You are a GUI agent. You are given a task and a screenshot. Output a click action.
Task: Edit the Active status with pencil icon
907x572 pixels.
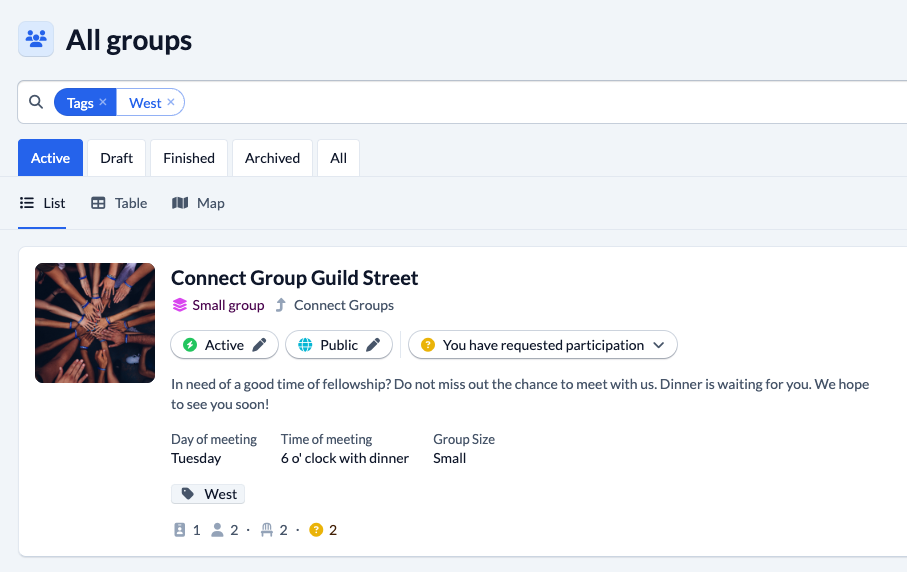click(x=259, y=345)
